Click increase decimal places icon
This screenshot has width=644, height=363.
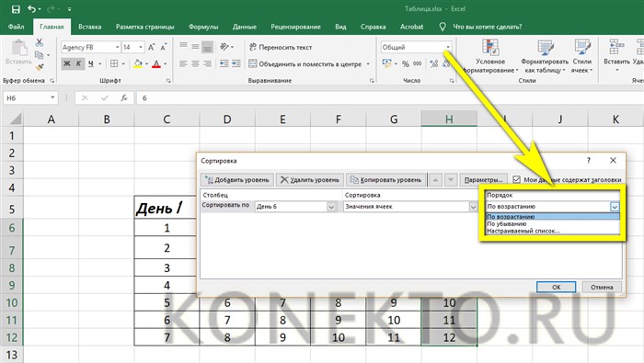[x=433, y=63]
